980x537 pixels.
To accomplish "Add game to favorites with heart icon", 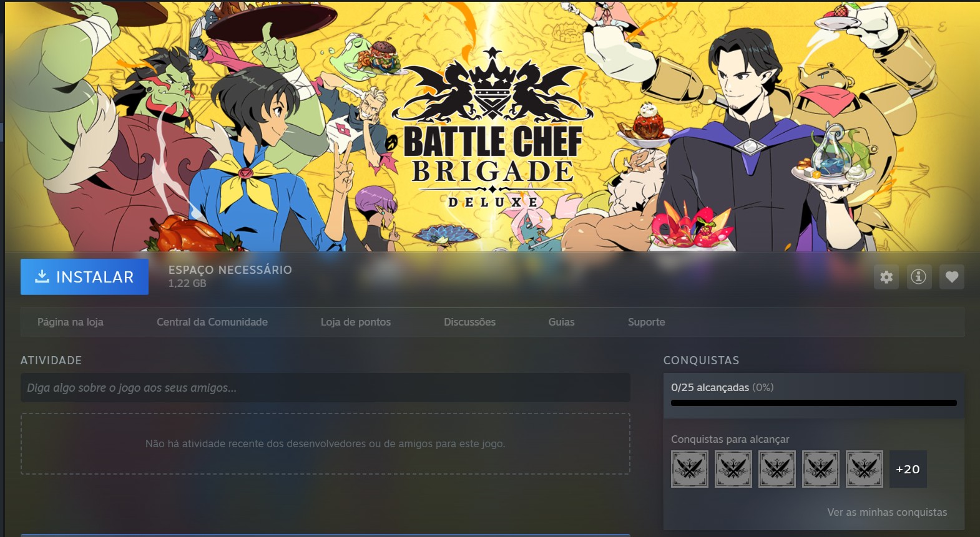I will coord(952,277).
